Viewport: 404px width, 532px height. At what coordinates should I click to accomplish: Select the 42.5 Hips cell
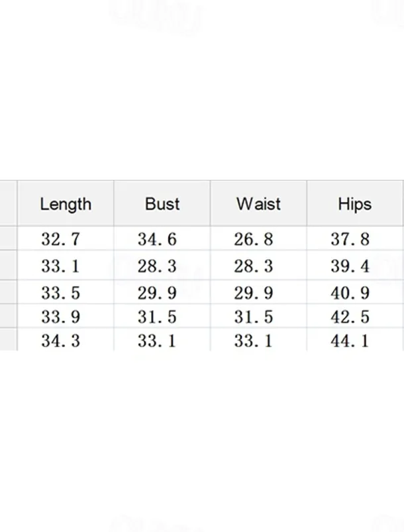coord(350,317)
